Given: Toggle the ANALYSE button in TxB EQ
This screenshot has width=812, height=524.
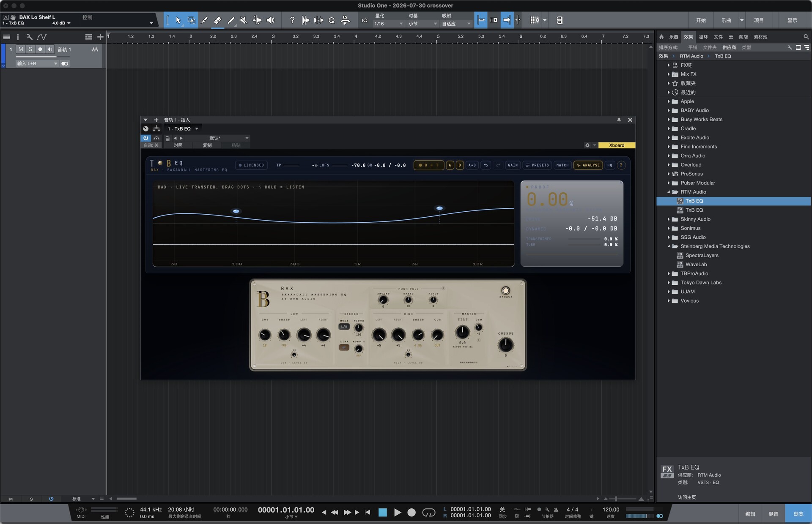Looking at the screenshot, I should (x=588, y=165).
